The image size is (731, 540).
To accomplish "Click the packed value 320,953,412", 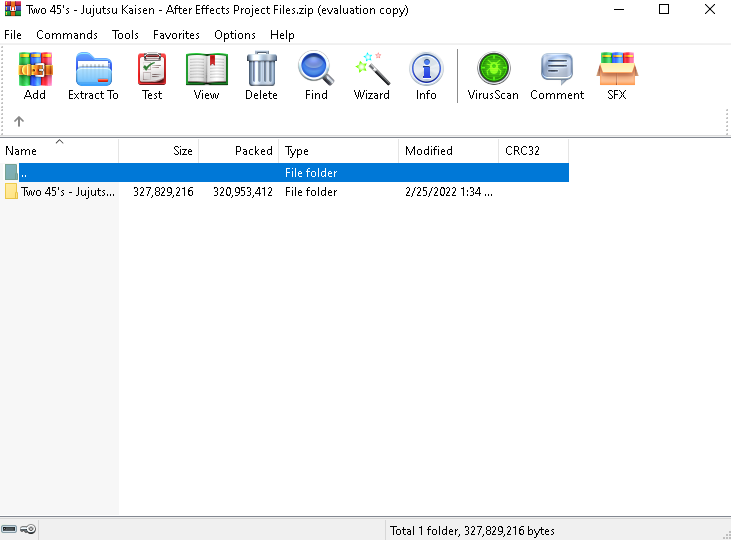I will point(243,192).
